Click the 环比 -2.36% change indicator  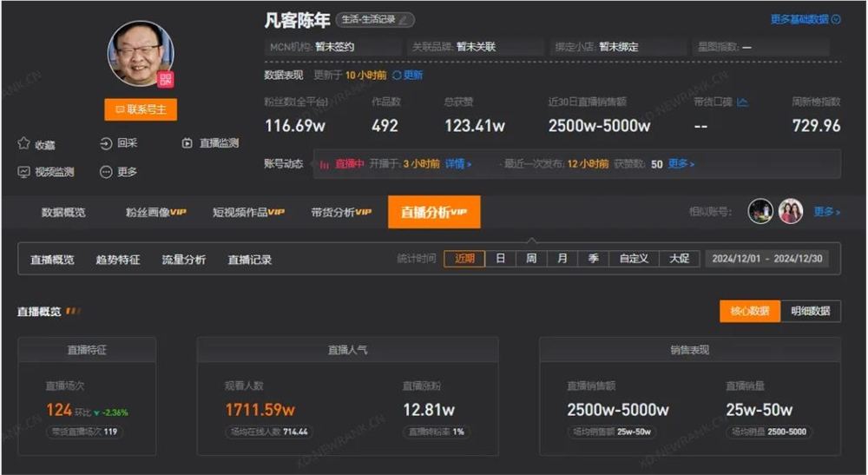click(102, 412)
